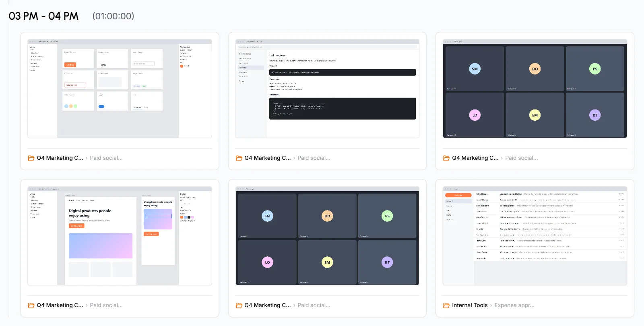
Task: Open 'Q4 Marketing C...' under List invoices screenshot
Action: point(268,158)
